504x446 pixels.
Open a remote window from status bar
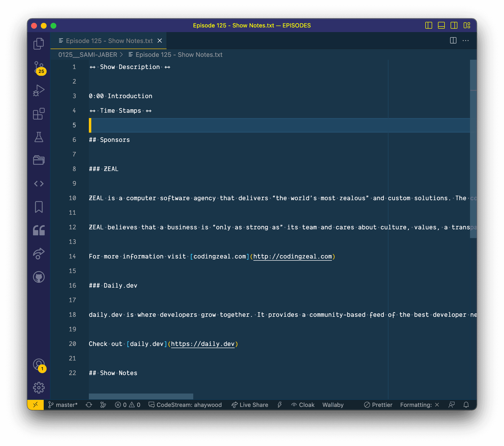point(35,405)
